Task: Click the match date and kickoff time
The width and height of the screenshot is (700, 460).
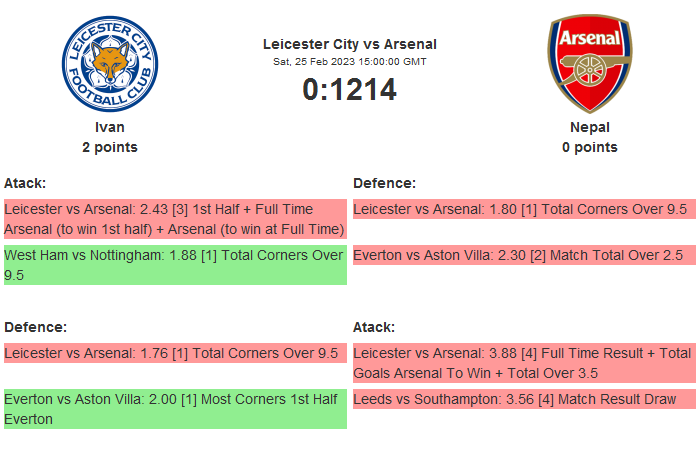Action: click(x=350, y=61)
